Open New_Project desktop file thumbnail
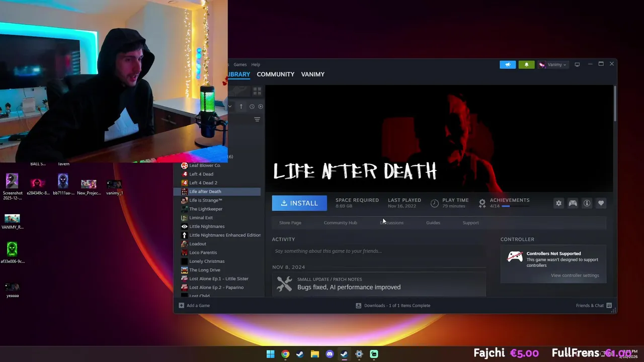Viewport: 644px width, 362px height. coord(89,186)
